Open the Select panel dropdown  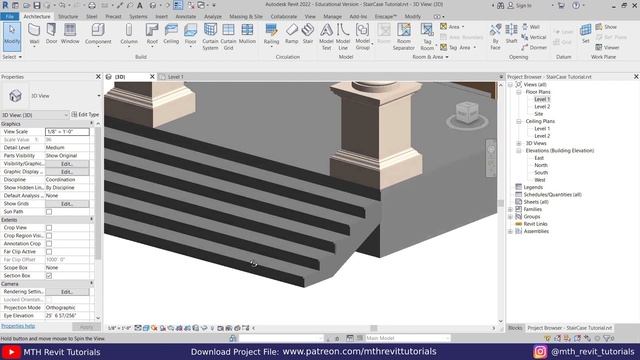click(12, 57)
